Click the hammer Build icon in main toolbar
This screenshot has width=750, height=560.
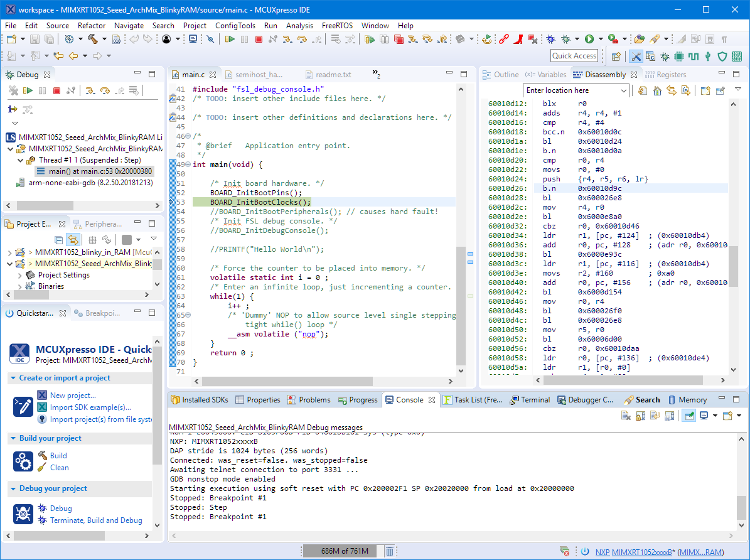point(93,39)
